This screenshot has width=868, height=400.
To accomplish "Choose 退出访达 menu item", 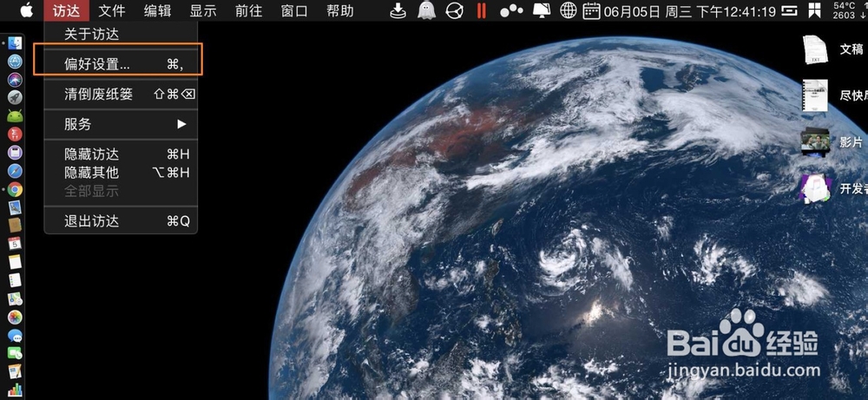I will click(121, 221).
